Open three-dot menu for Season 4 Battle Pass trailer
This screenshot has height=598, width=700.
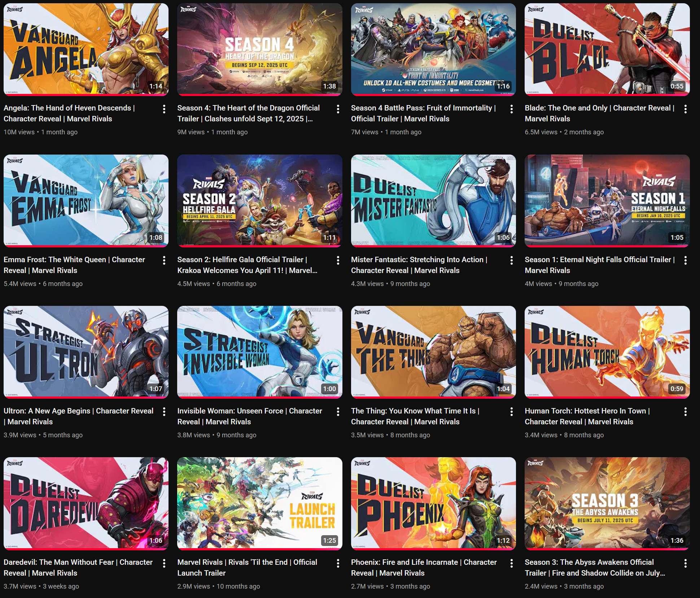[511, 109]
